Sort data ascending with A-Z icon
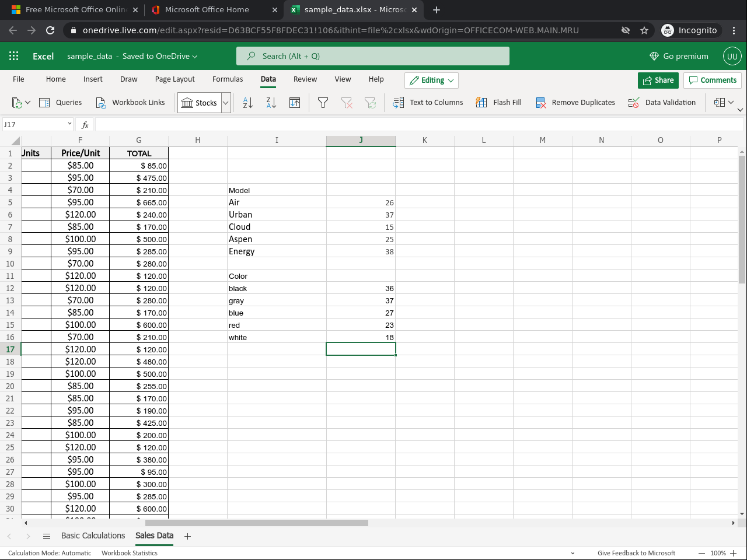Image resolution: width=747 pixels, height=560 pixels. (x=247, y=102)
